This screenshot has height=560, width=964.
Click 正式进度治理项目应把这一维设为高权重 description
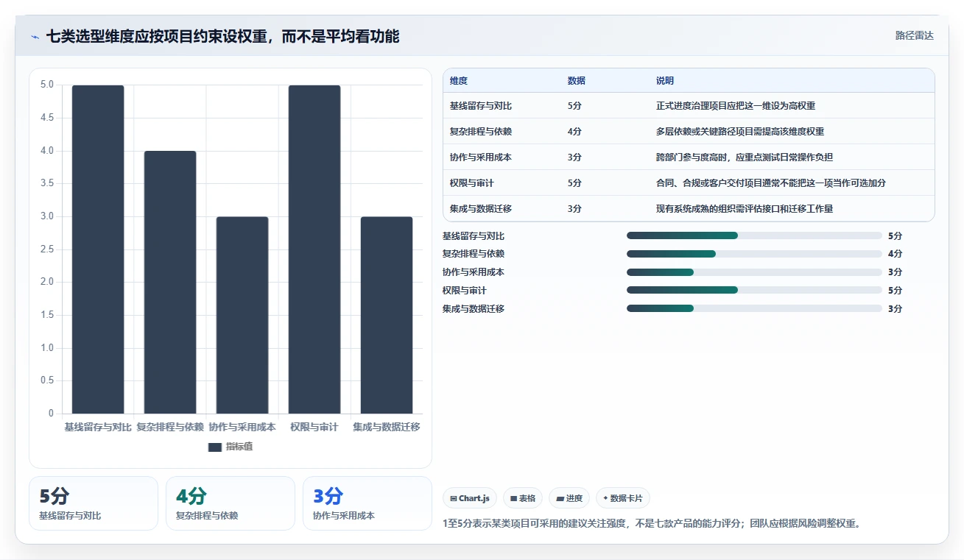(736, 106)
